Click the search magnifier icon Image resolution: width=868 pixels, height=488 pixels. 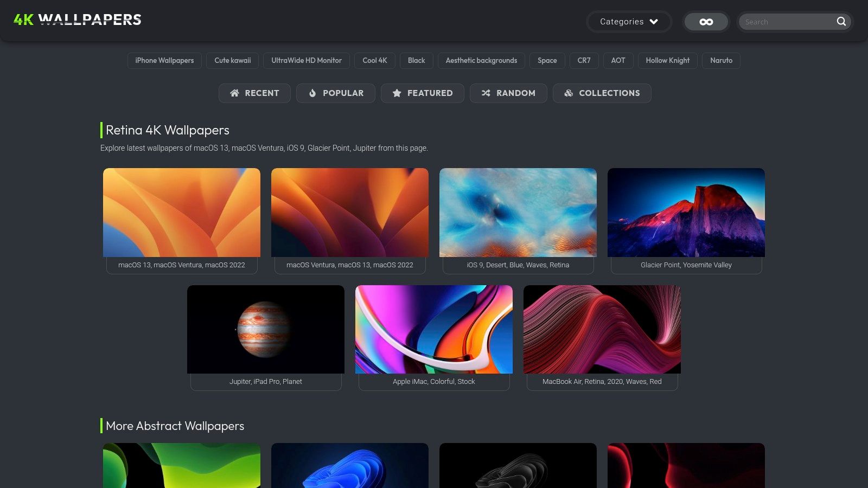[841, 22]
